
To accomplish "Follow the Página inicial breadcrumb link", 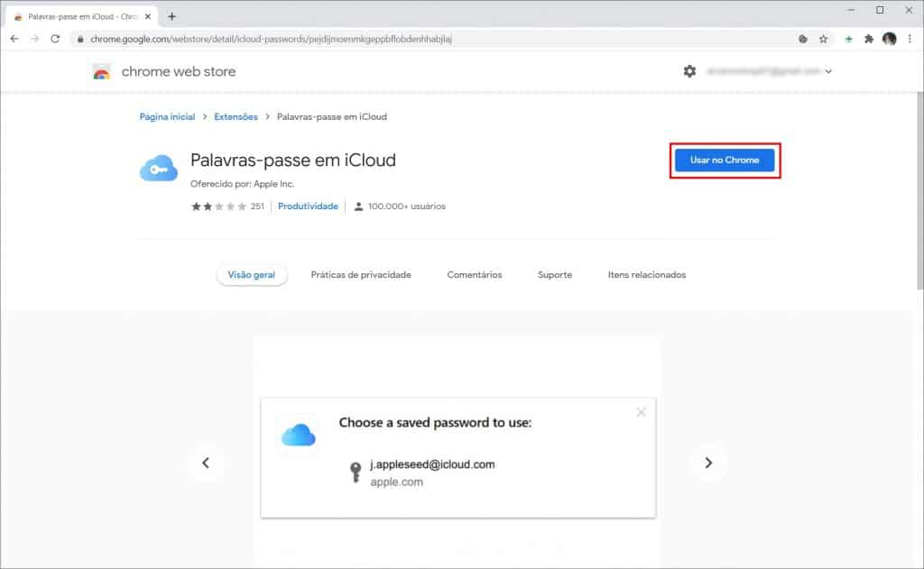I will [x=167, y=116].
